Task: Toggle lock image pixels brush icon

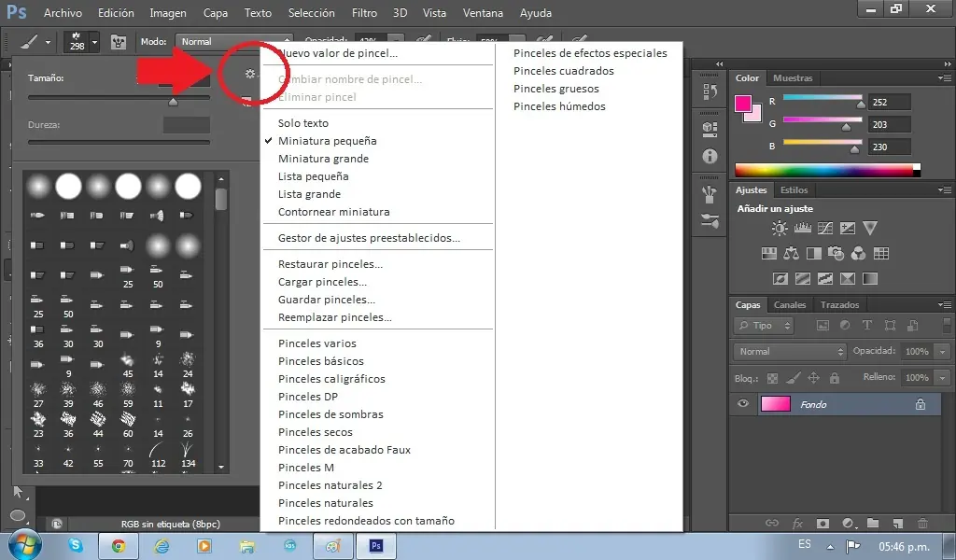Action: [794, 378]
